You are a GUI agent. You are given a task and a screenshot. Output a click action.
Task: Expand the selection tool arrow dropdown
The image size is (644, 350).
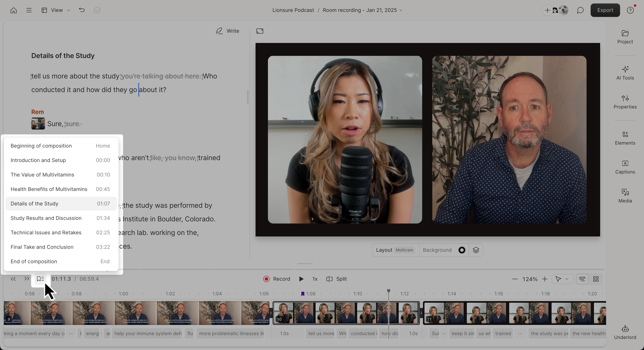click(x=567, y=279)
